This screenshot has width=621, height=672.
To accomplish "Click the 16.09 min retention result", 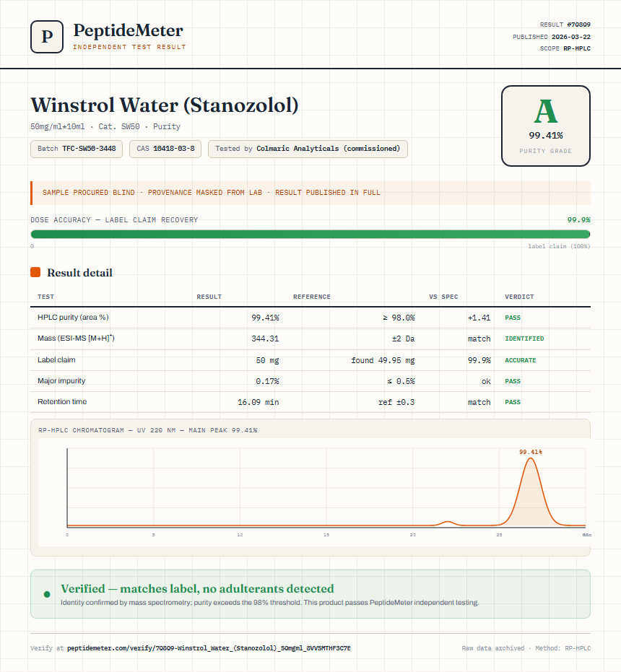I will pyautogui.click(x=259, y=402).
